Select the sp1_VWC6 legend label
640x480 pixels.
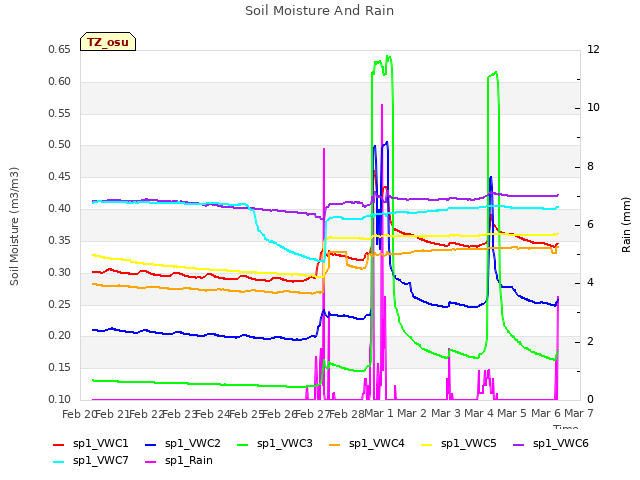(x=560, y=444)
